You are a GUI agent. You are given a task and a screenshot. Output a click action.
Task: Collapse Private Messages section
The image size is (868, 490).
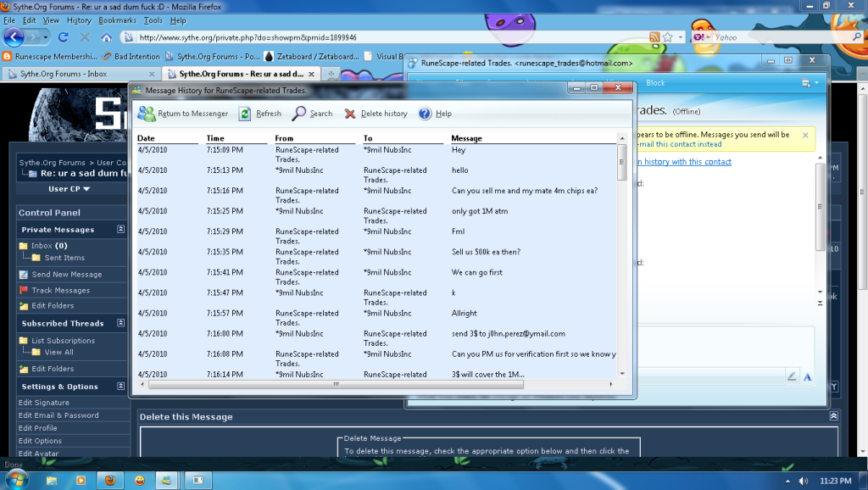120,229
